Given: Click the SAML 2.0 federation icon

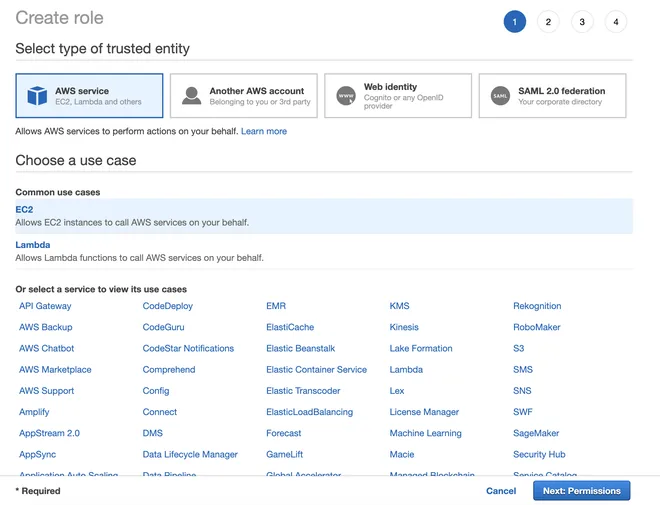Looking at the screenshot, I should click(x=500, y=96).
